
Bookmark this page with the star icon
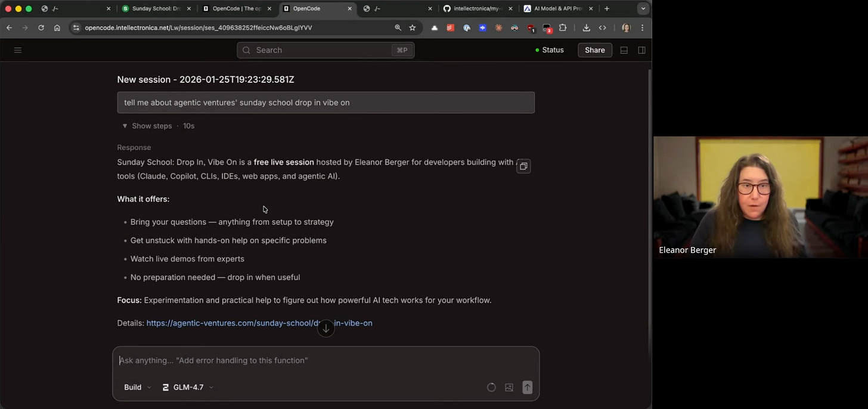pyautogui.click(x=413, y=27)
